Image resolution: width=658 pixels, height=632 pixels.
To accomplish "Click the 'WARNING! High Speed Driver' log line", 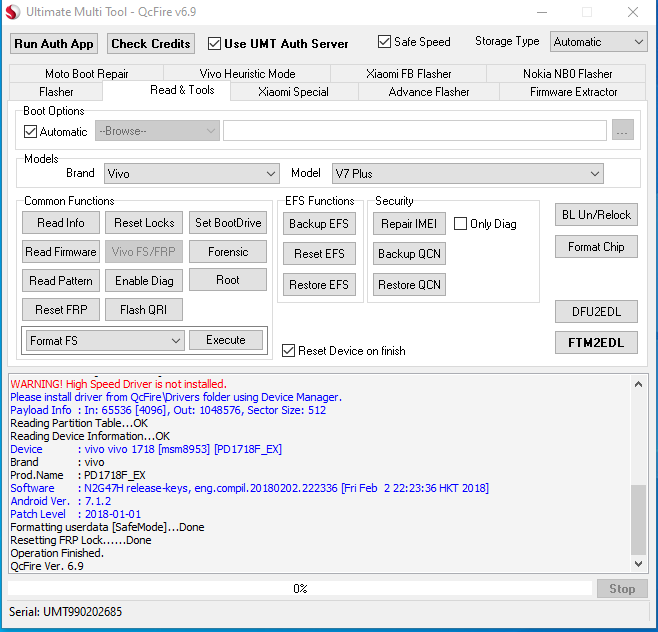I will point(118,384).
